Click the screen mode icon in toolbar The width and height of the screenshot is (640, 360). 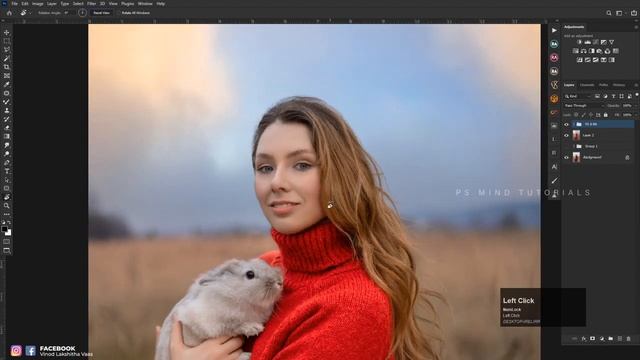[7, 251]
